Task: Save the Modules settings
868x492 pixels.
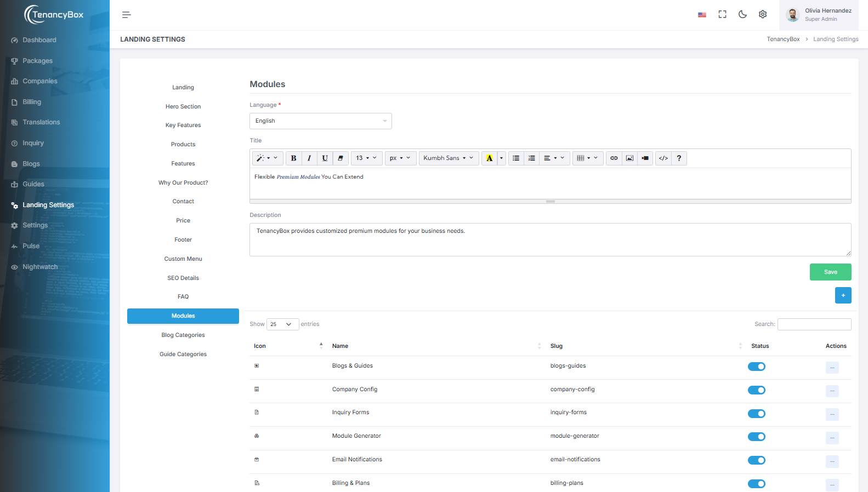Action: [831, 272]
